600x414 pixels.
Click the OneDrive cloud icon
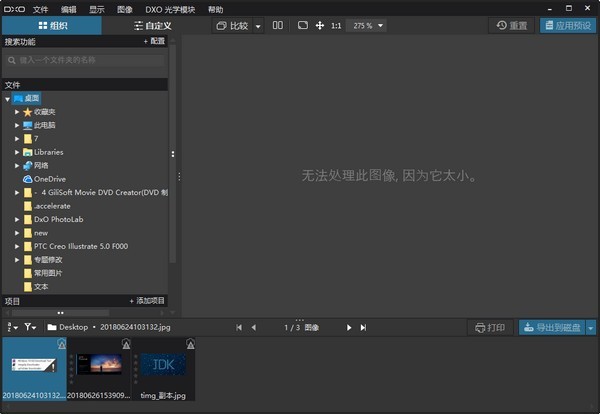pyautogui.click(x=28, y=179)
